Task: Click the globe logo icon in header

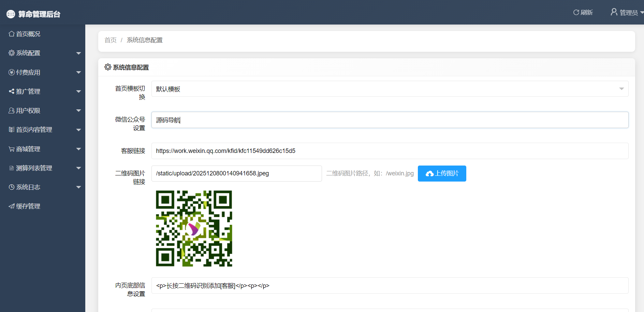Action: pos(11,14)
